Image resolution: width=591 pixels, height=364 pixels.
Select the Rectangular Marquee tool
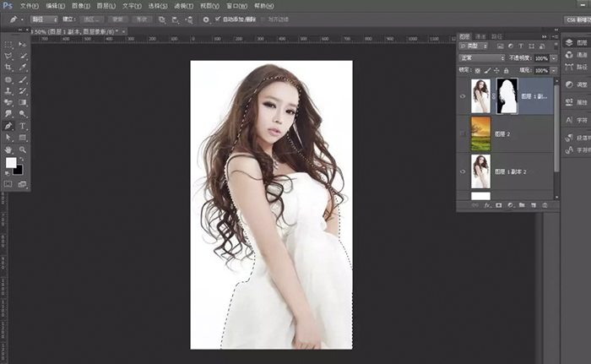(x=8, y=43)
